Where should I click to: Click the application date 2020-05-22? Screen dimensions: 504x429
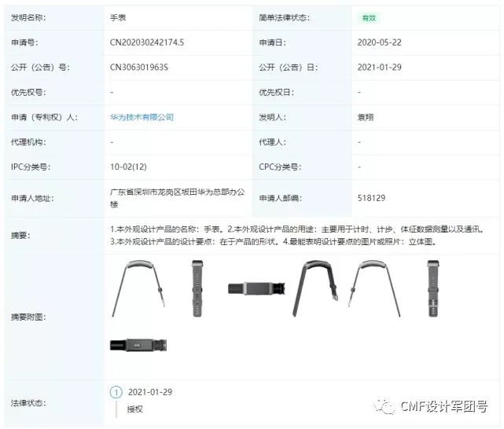click(379, 42)
